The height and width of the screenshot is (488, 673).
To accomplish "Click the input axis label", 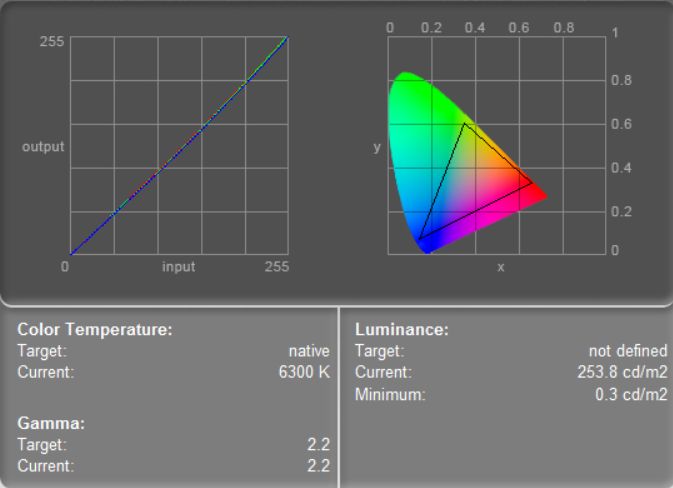I will pyautogui.click(x=179, y=267).
